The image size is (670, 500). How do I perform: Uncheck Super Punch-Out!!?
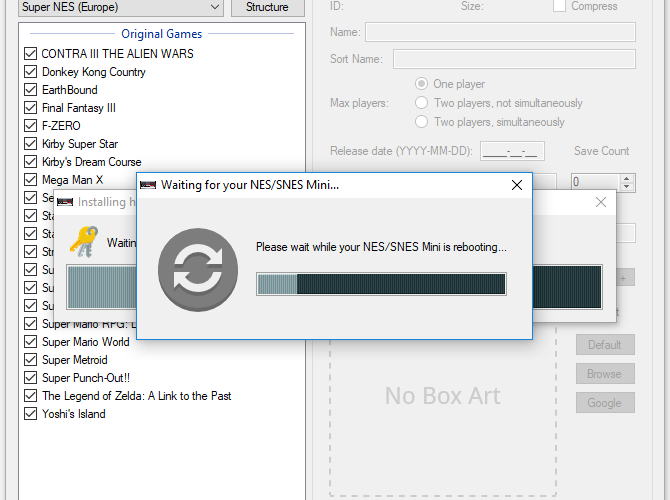click(30, 377)
